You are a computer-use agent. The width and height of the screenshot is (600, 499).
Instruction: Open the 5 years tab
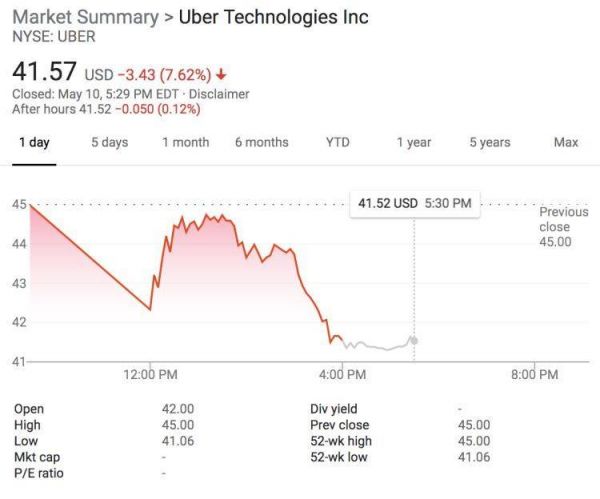click(x=489, y=142)
